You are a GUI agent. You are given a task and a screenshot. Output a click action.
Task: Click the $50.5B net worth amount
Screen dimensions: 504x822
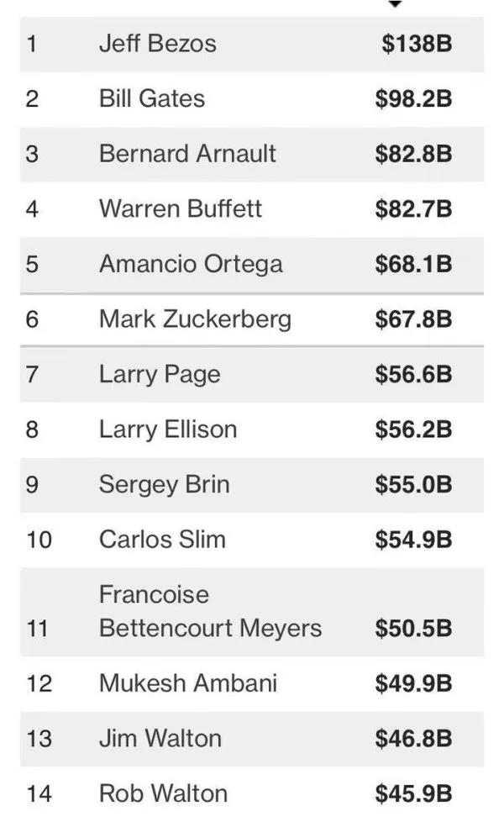[x=413, y=629]
